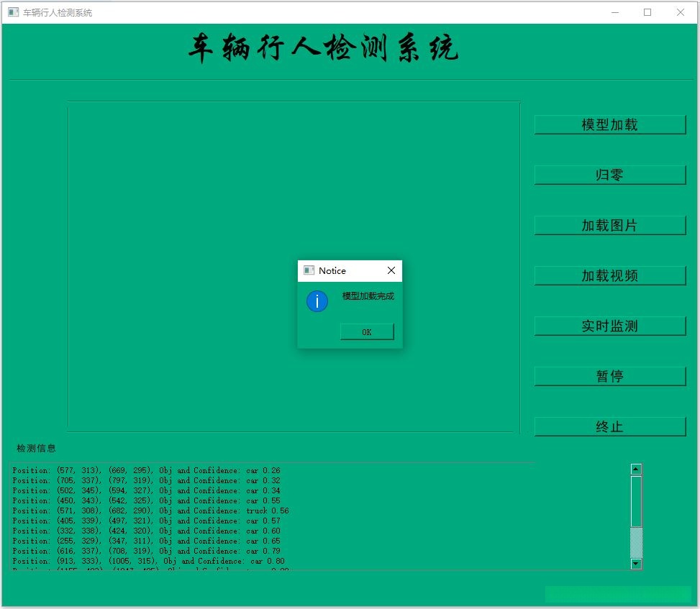Click the application icon in main title bar
The height and width of the screenshot is (609, 700).
(x=12, y=12)
